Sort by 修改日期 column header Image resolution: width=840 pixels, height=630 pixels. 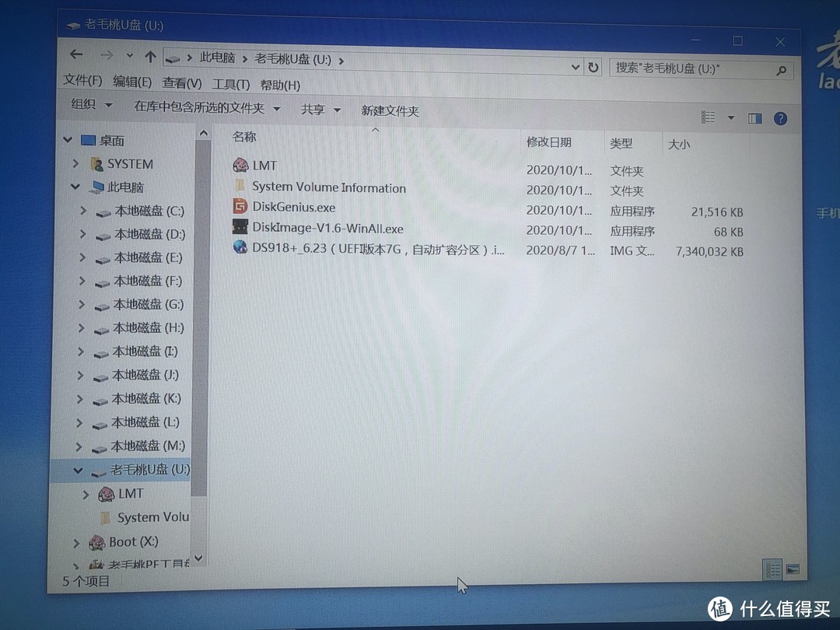coord(549,142)
